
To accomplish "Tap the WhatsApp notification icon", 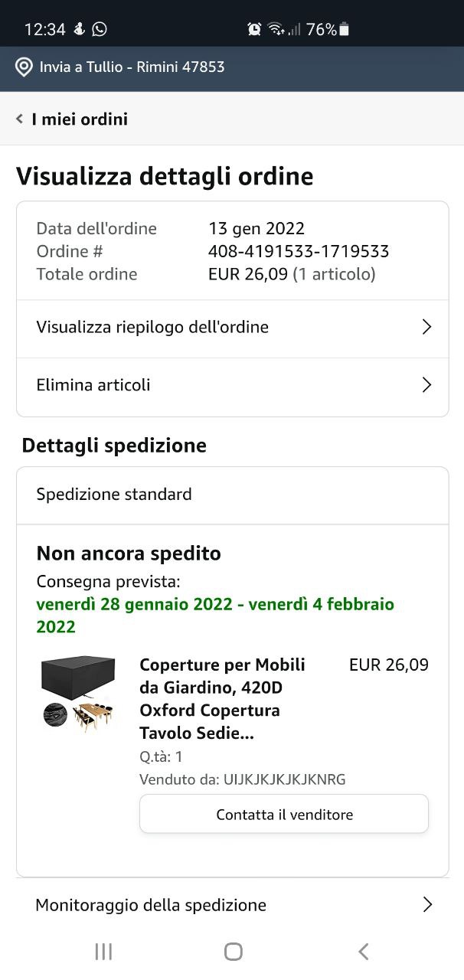I will tap(100, 29).
